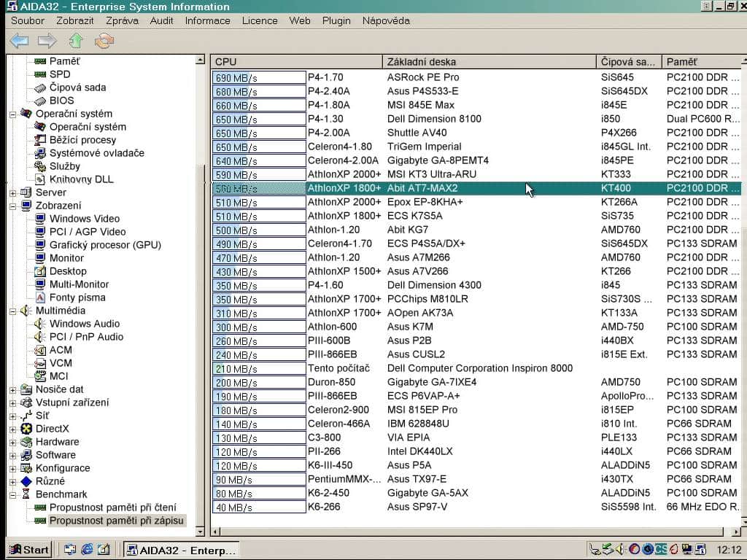Select the Multi-Monitor tree item
Image resolution: width=747 pixels, height=560 pixels.
pos(79,284)
